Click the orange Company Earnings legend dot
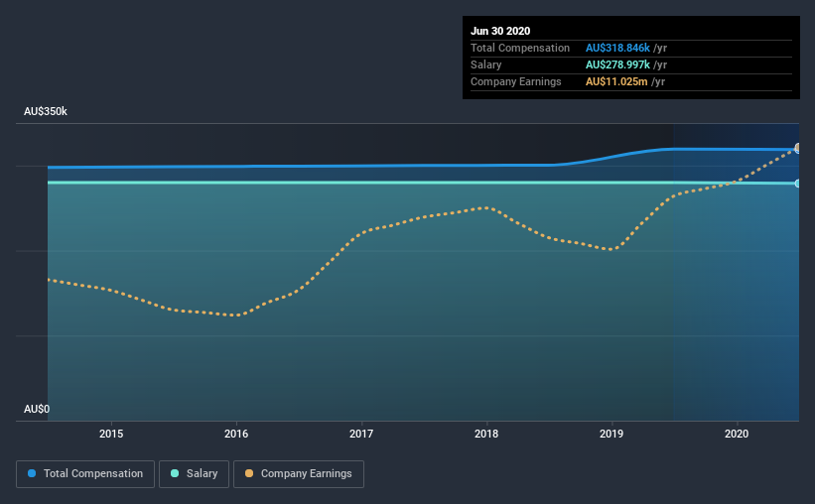 click(x=249, y=473)
